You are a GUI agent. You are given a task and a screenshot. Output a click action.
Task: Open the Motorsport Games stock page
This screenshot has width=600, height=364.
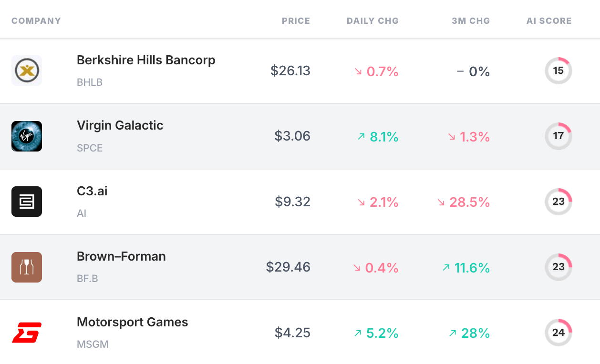[x=133, y=323]
